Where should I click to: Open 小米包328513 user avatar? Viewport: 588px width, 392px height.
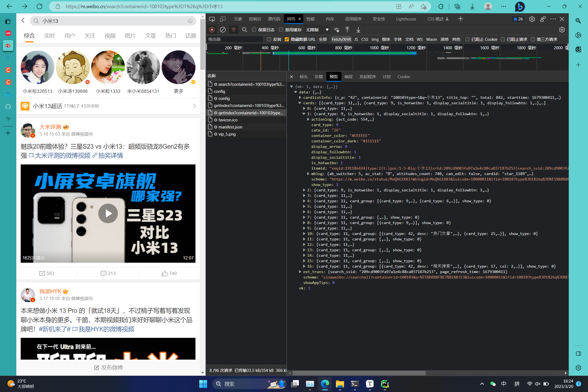tap(38, 67)
